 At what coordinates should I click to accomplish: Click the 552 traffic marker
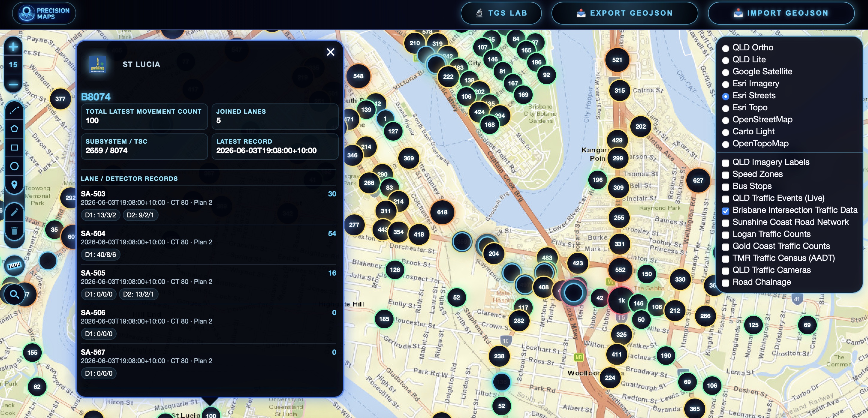620,270
